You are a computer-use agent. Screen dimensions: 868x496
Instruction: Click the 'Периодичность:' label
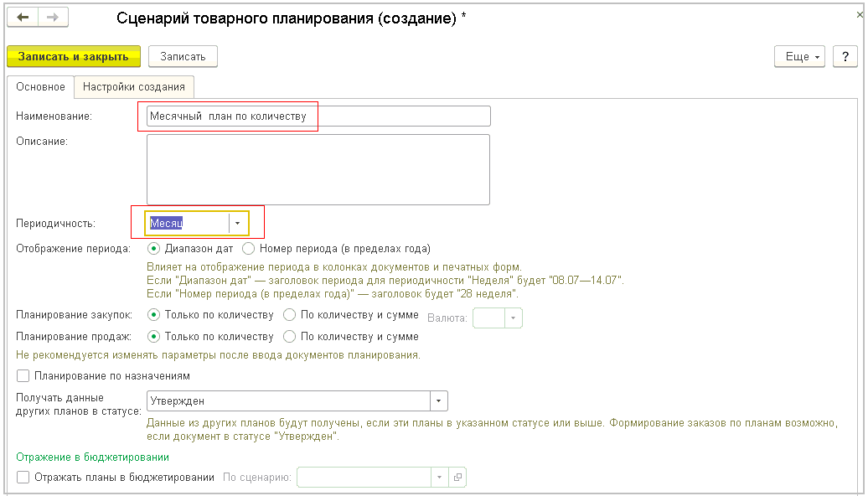(x=56, y=224)
